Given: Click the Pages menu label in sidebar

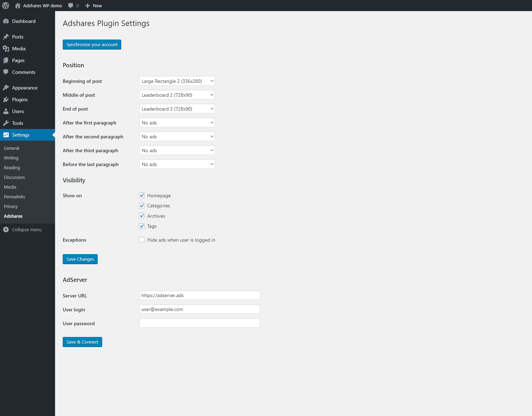Looking at the screenshot, I should coord(18,60).
